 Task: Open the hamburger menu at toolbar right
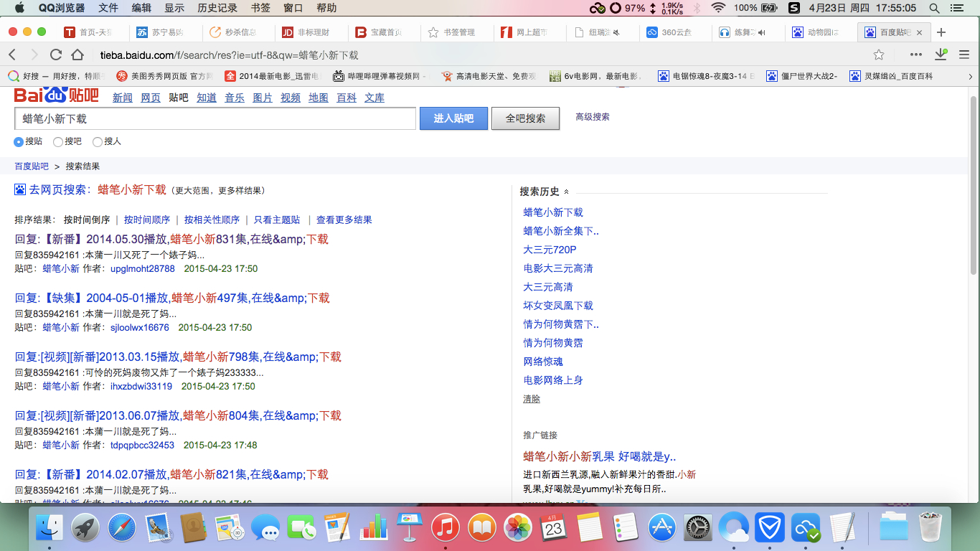click(x=964, y=55)
